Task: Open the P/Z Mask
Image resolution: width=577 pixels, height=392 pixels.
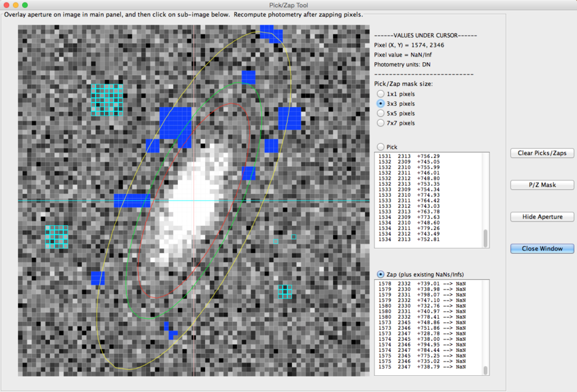Action: pos(542,185)
